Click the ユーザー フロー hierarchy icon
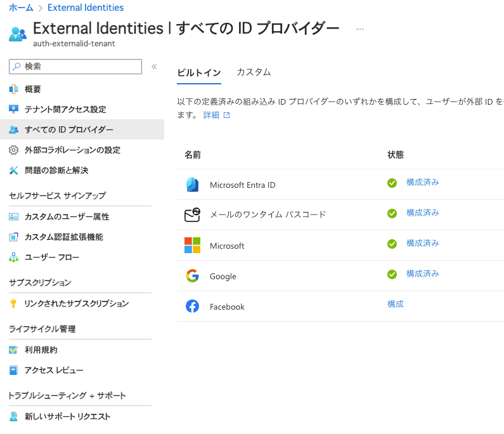This screenshot has height=434, width=504. (13, 257)
